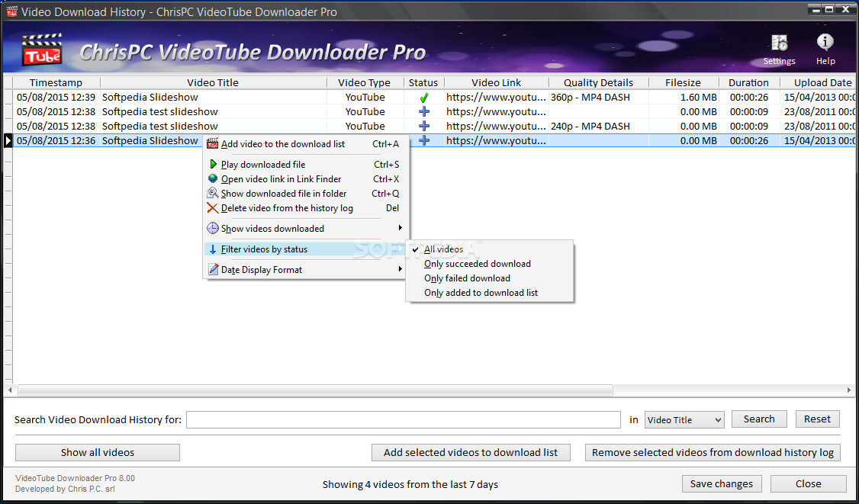This screenshot has width=859, height=504.
Task: Click the horizontal scrollbar right arrow
Action: point(849,390)
